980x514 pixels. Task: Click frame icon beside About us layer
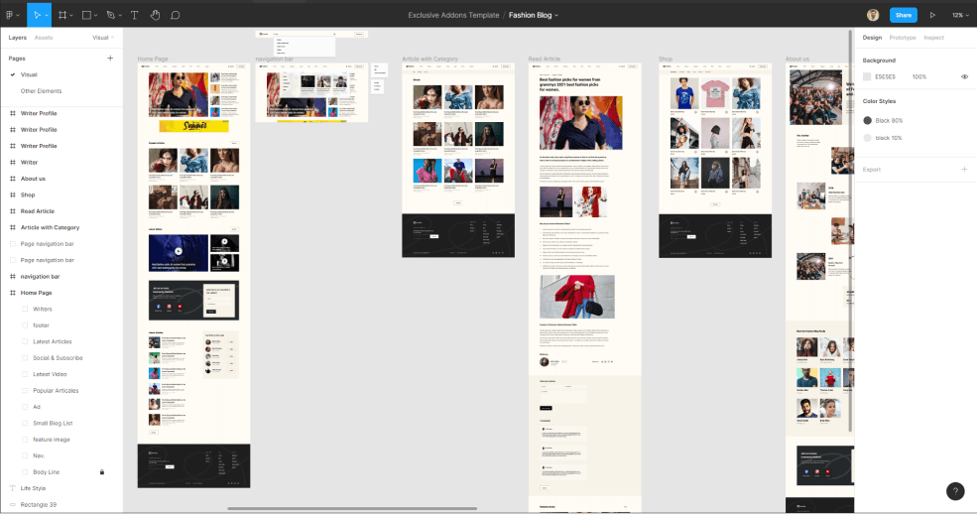pos(13,179)
